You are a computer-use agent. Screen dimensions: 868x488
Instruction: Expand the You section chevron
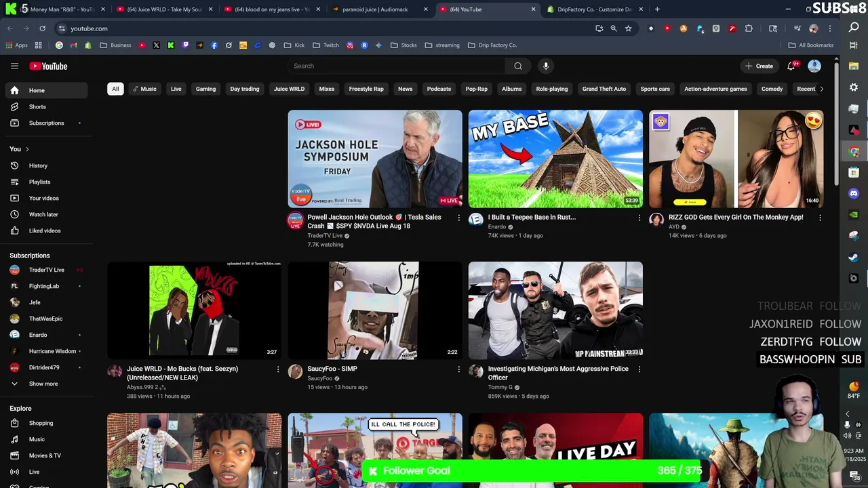[x=27, y=149]
